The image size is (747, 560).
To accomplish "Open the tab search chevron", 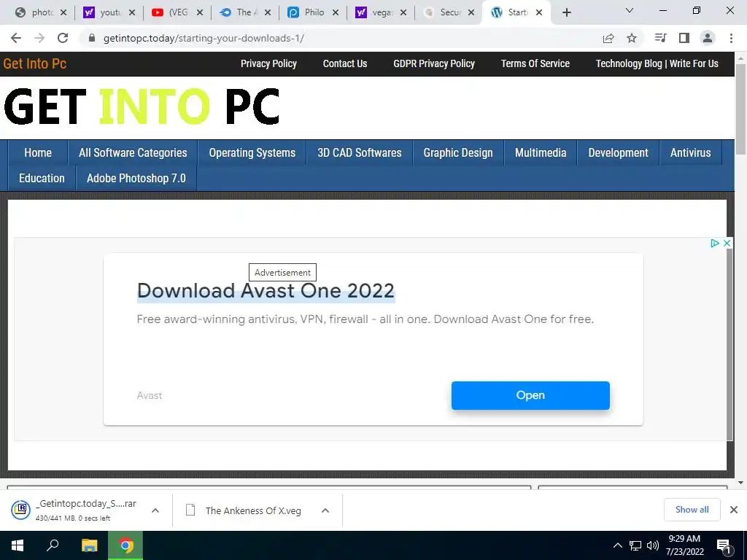I will [x=630, y=10].
